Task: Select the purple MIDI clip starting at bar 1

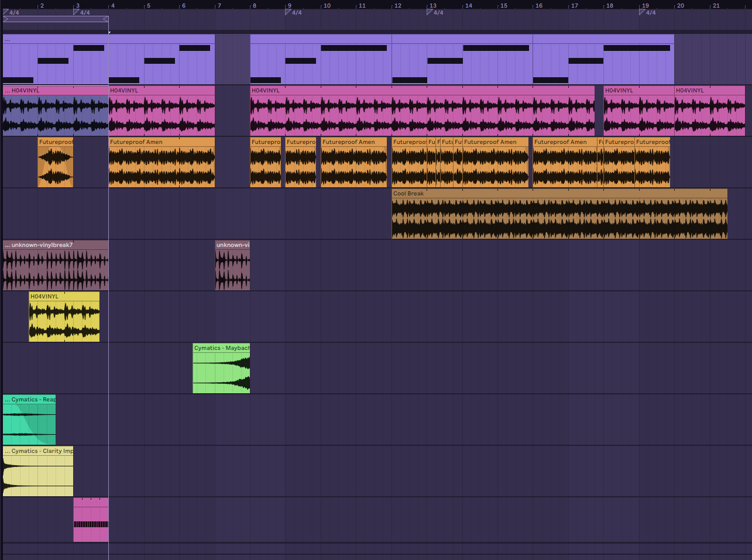Action: click(56, 60)
